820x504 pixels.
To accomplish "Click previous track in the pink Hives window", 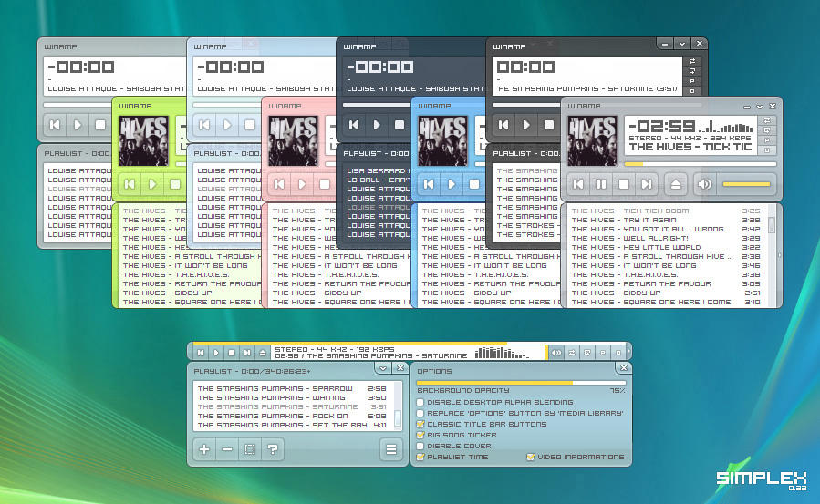I will pos(279,184).
